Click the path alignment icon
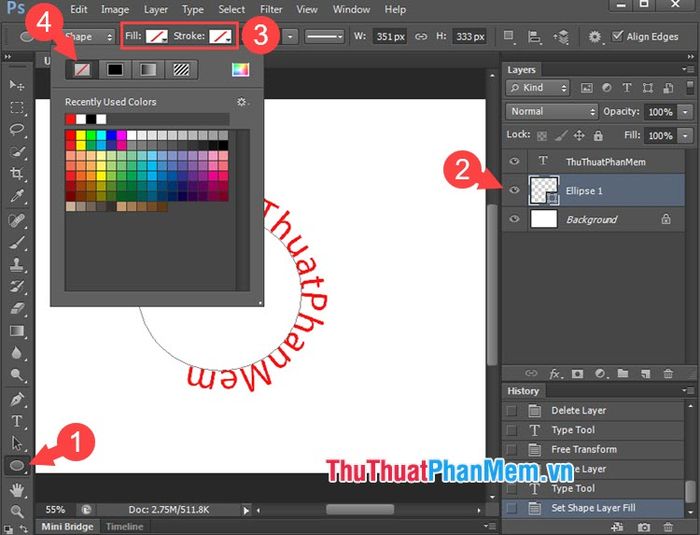 tap(534, 37)
